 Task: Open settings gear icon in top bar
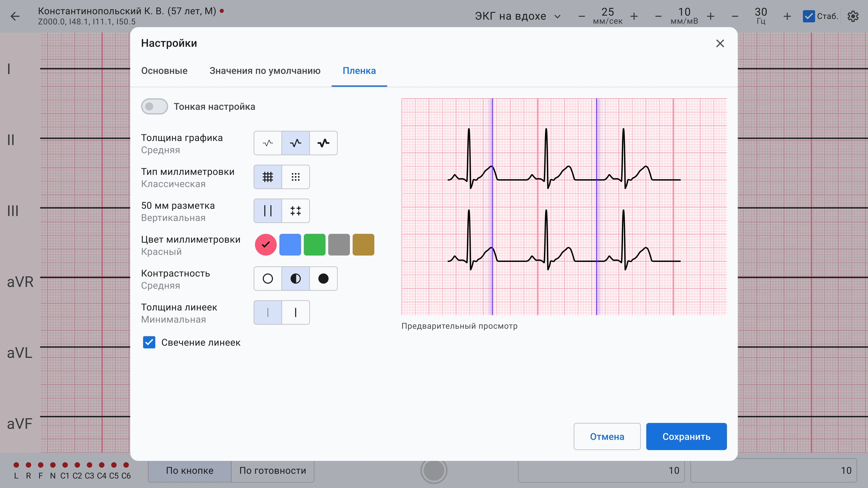coord(853,16)
